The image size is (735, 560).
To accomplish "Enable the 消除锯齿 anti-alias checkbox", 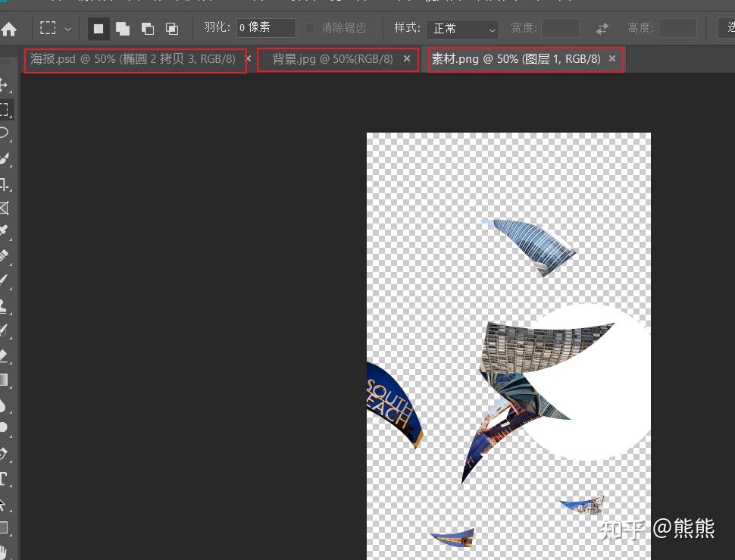I will (310, 28).
